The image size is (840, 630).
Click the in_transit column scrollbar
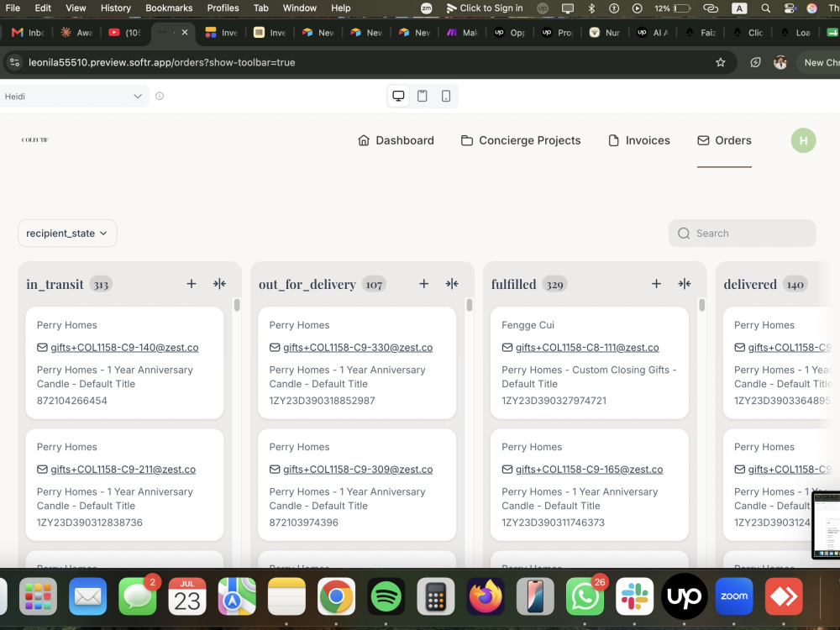click(x=237, y=305)
